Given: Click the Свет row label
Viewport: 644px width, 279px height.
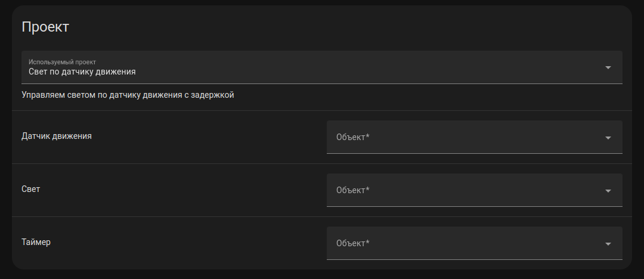Looking at the screenshot, I should coord(31,189).
